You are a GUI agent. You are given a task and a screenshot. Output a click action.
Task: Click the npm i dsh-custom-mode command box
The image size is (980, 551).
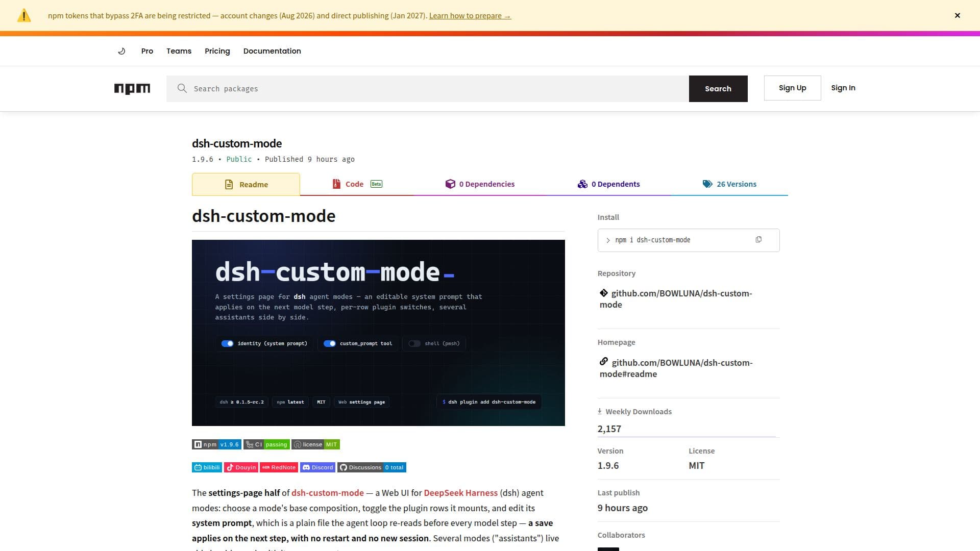click(689, 240)
